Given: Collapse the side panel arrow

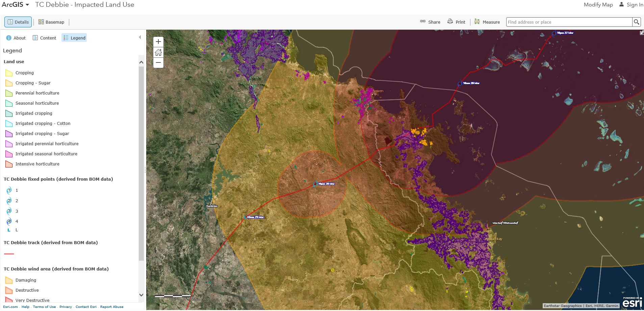Looking at the screenshot, I should click(140, 37).
